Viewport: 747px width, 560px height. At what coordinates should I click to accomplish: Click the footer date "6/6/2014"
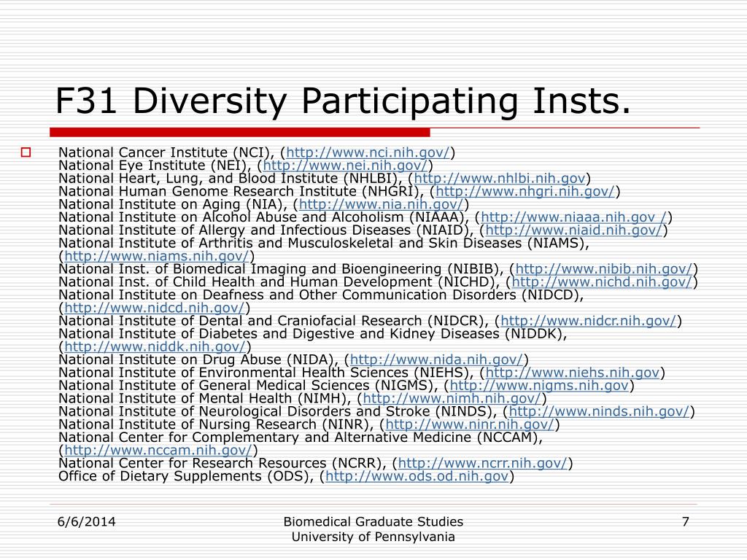click(x=86, y=522)
